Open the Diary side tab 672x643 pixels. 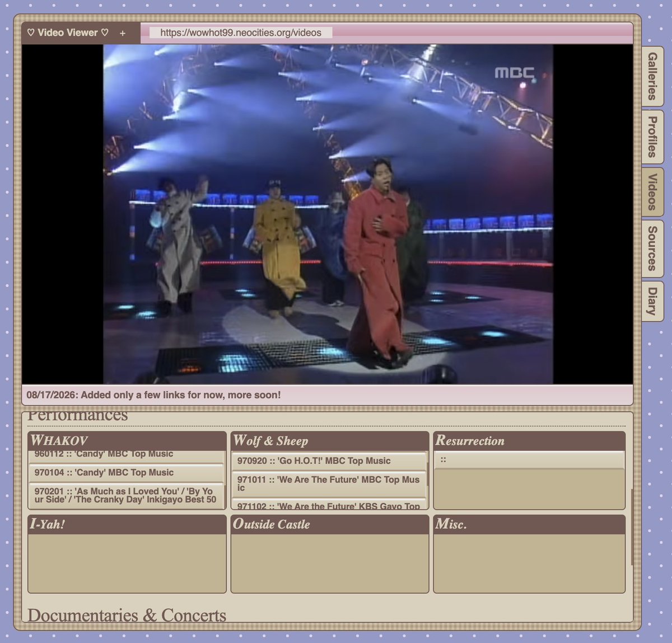tap(652, 301)
